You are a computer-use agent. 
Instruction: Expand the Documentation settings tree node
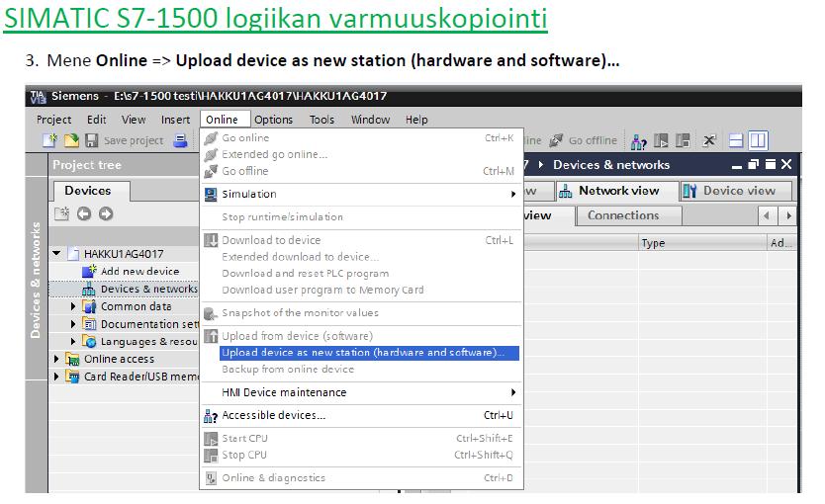pyautogui.click(x=73, y=324)
